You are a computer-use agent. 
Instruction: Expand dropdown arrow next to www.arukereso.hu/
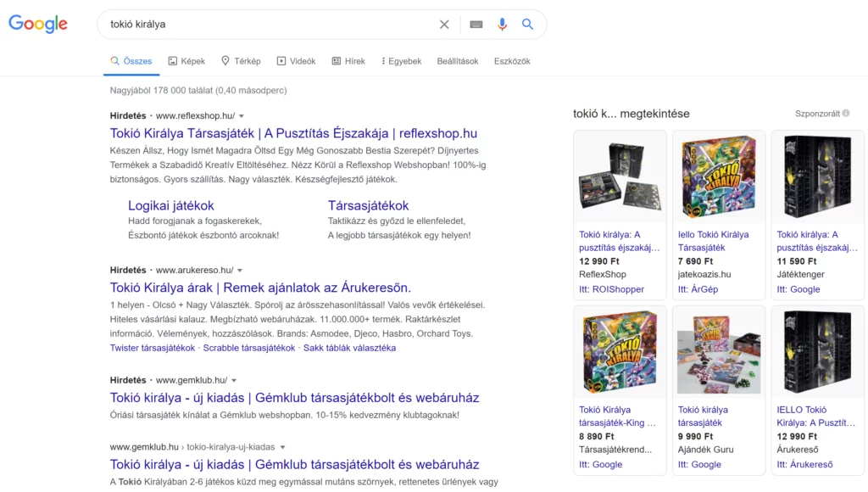tap(240, 271)
